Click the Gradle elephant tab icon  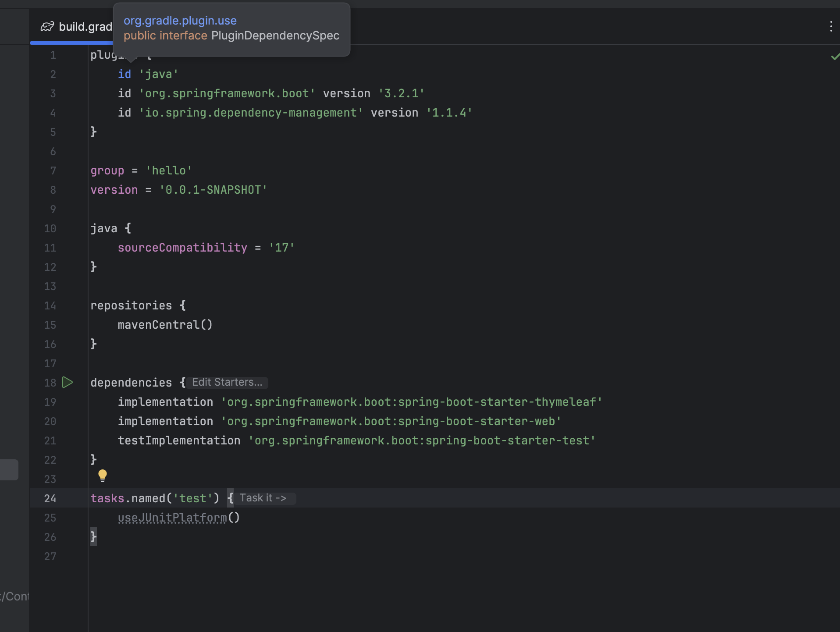[47, 27]
